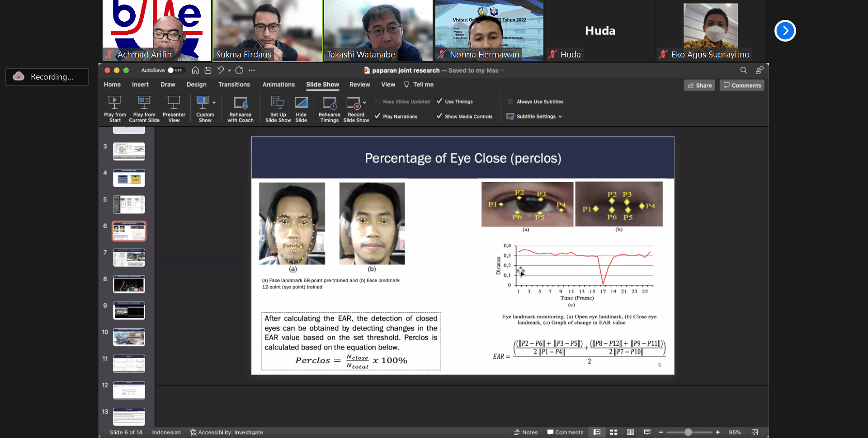This screenshot has width=868, height=438.
Task: Adjust the zoom slider in status bar
Action: click(688, 432)
